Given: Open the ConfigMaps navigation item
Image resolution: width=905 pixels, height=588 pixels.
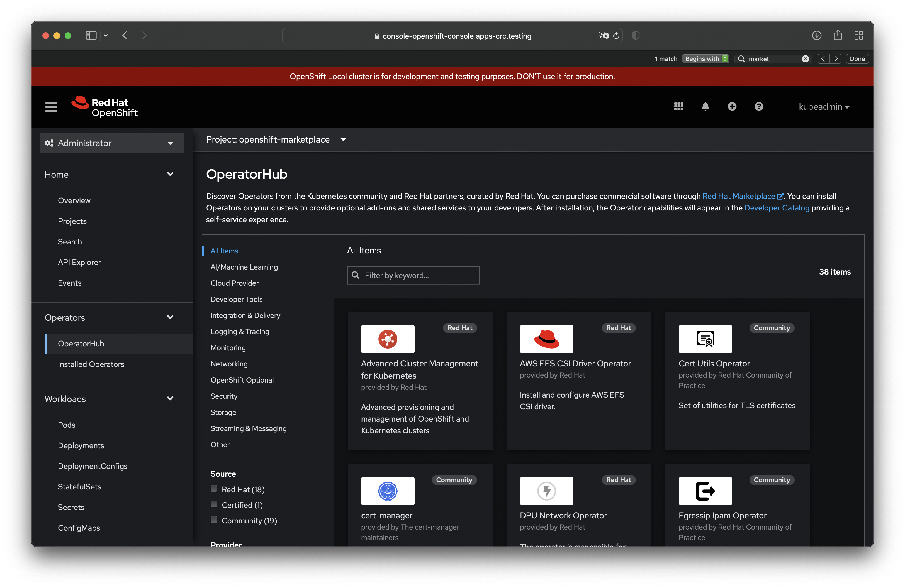Looking at the screenshot, I should click(79, 528).
